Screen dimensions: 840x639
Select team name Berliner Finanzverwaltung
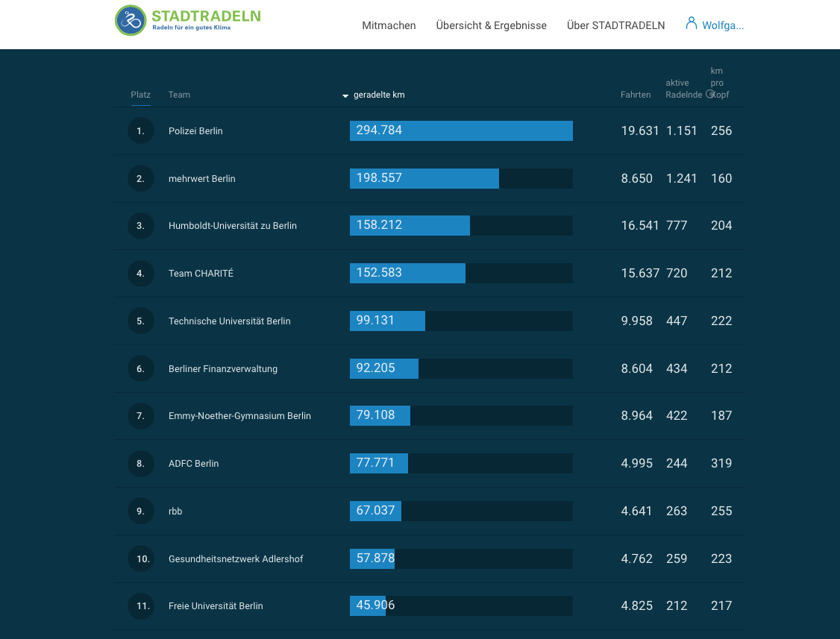coord(223,368)
